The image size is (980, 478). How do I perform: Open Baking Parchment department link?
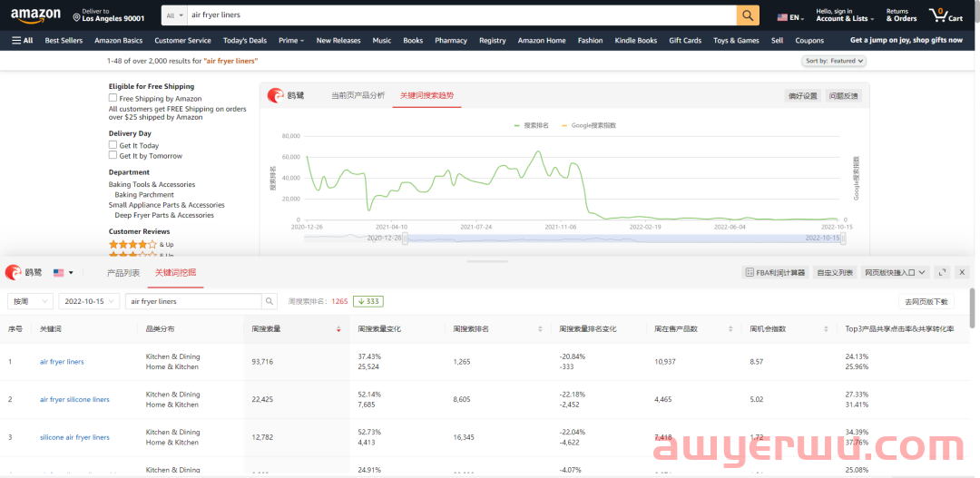tap(144, 194)
